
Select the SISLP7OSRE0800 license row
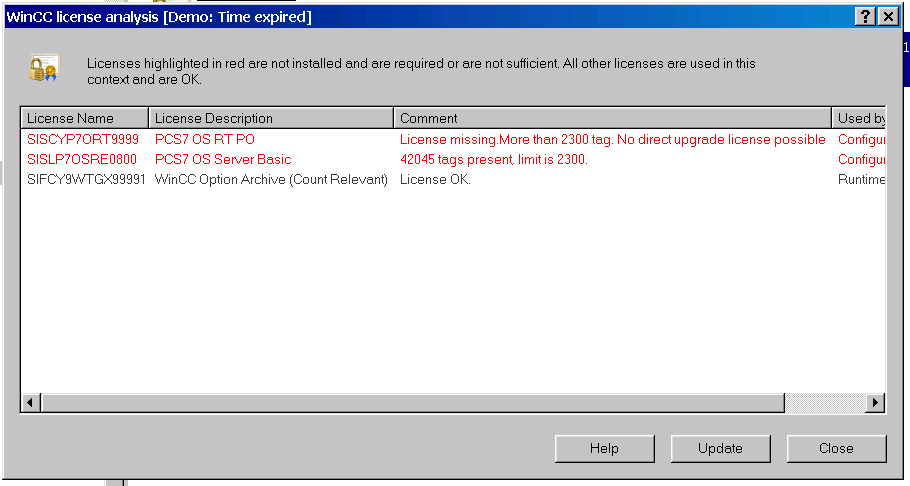click(x=83, y=159)
